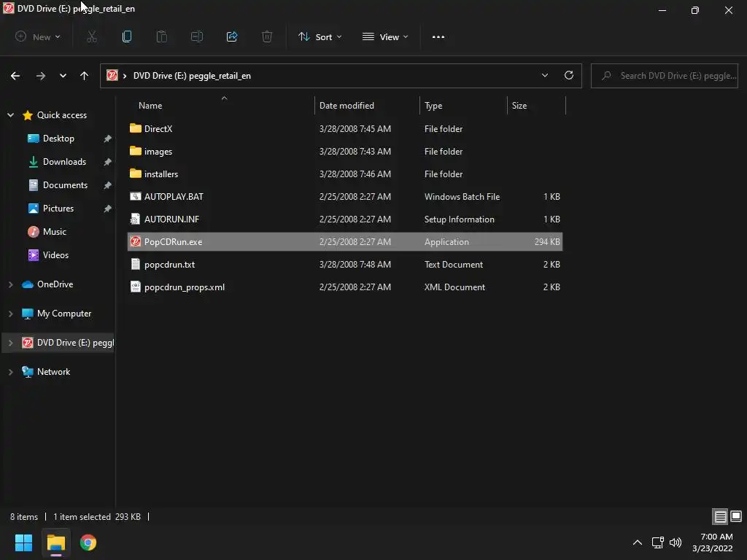Open the View dropdown menu
The image size is (747, 560).
385,36
